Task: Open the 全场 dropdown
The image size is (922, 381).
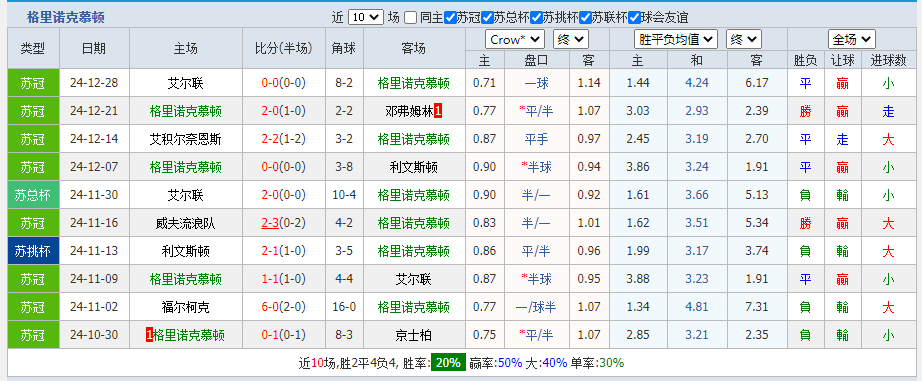Action: [x=851, y=39]
